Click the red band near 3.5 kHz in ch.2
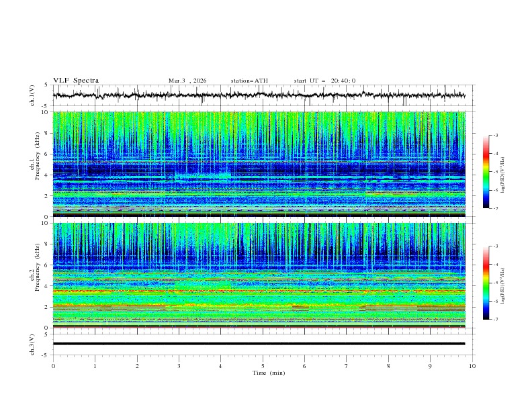 click(x=259, y=291)
